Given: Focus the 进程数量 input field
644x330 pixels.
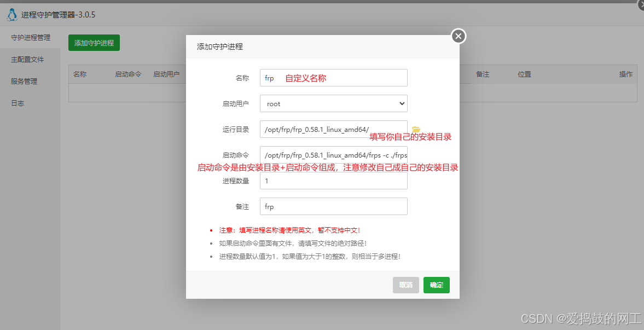Looking at the screenshot, I should [x=334, y=181].
